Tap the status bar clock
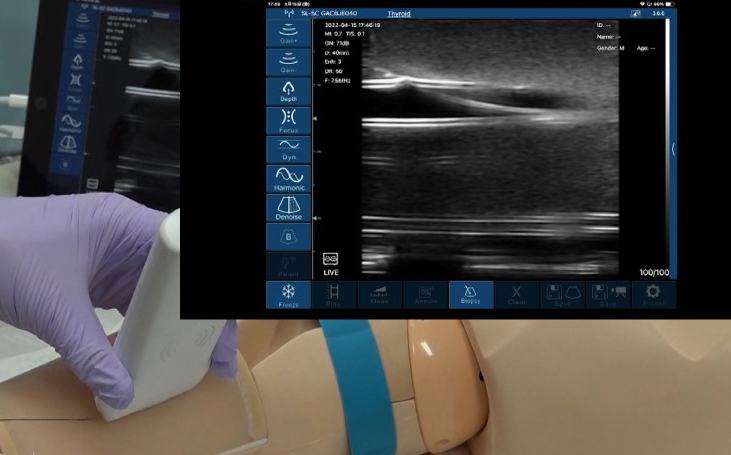 tap(273, 4)
